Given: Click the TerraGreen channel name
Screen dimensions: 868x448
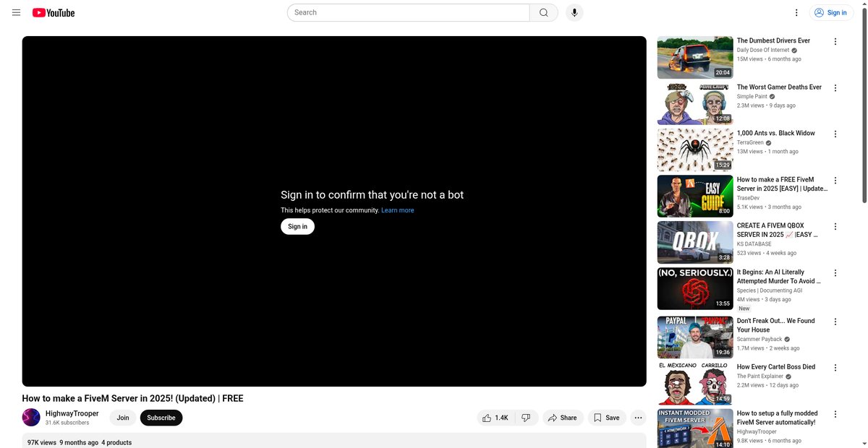Looking at the screenshot, I should pos(750,142).
